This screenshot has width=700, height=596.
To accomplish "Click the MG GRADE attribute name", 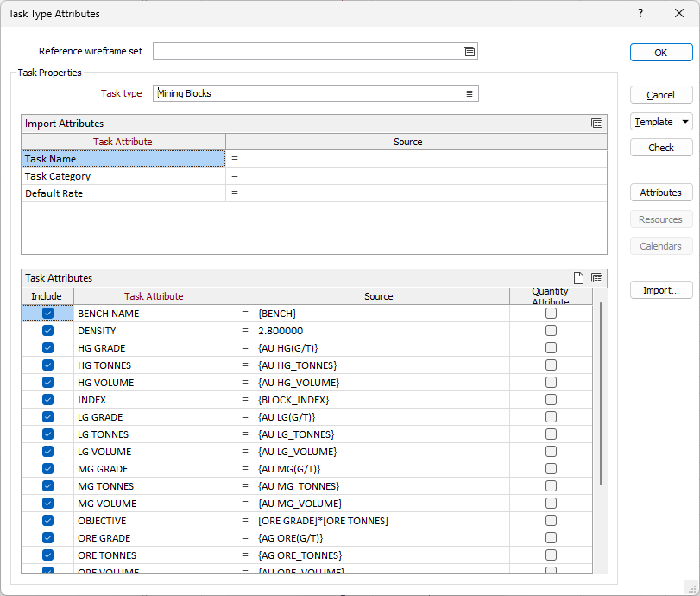I will point(103,469).
